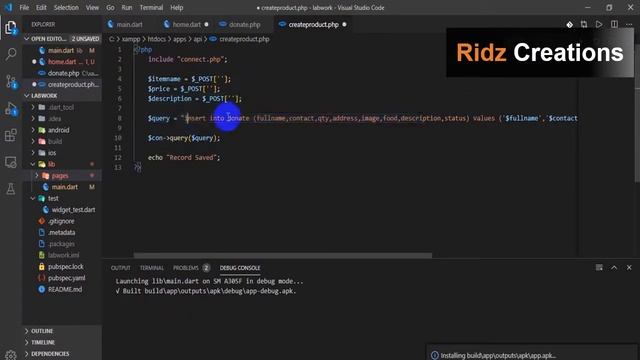Click the info icon in the installing notification
Screen dimensions: 640x360
point(435,356)
